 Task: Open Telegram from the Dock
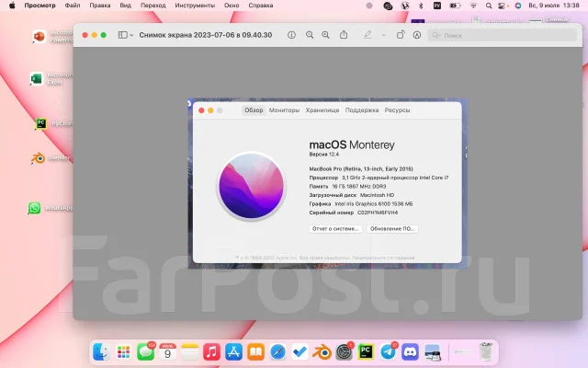(x=388, y=351)
